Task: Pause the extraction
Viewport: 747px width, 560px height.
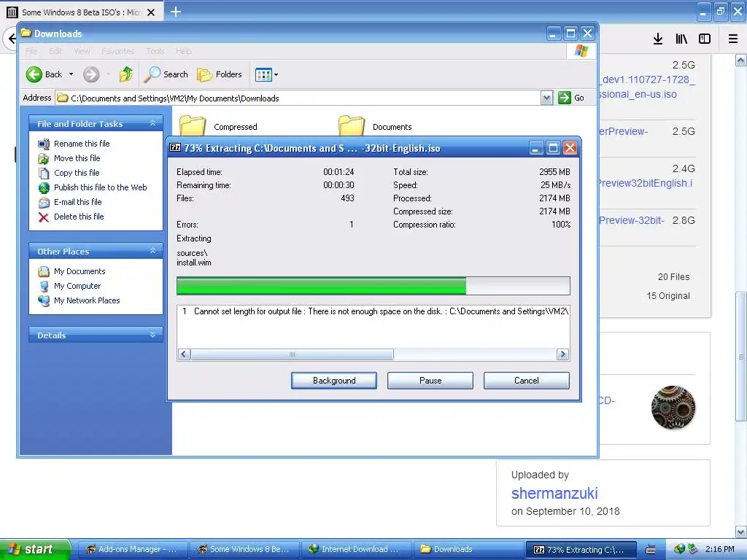Action: coord(430,381)
